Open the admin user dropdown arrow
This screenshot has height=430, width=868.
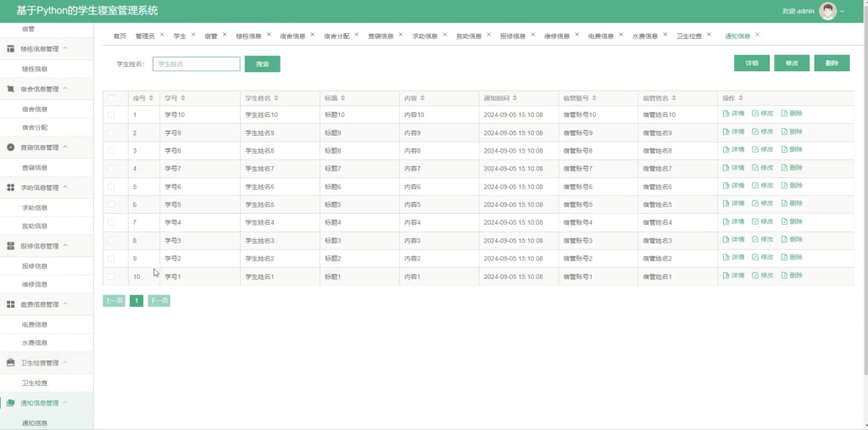(843, 11)
